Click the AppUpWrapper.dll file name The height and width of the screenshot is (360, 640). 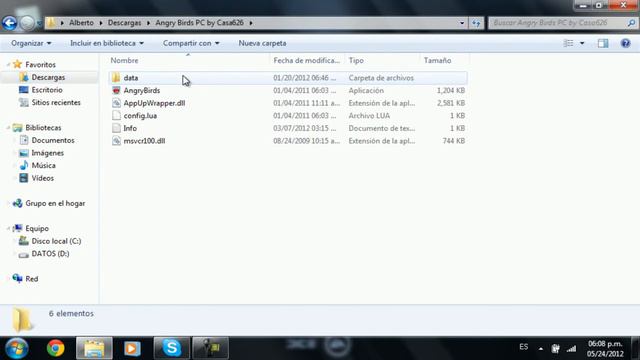(x=154, y=103)
